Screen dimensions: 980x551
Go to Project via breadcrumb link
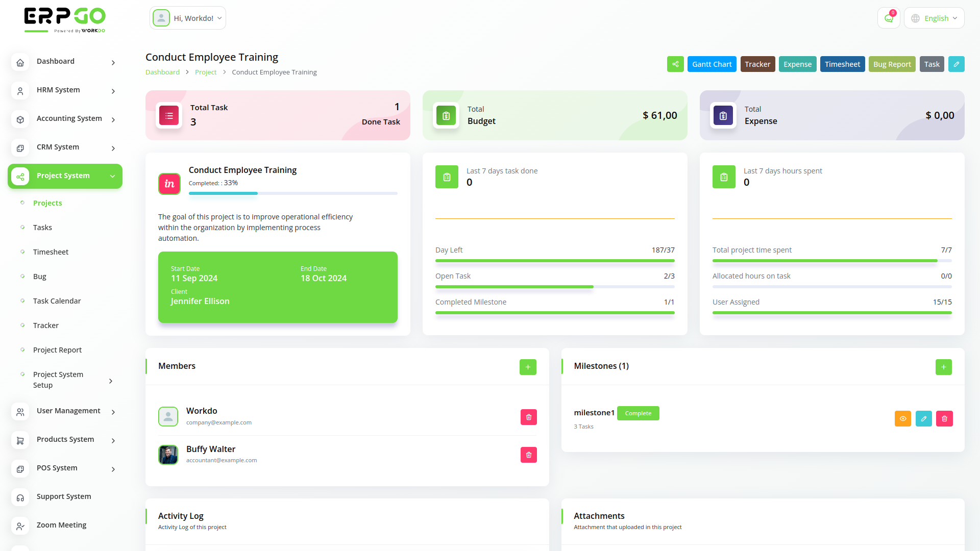click(206, 72)
